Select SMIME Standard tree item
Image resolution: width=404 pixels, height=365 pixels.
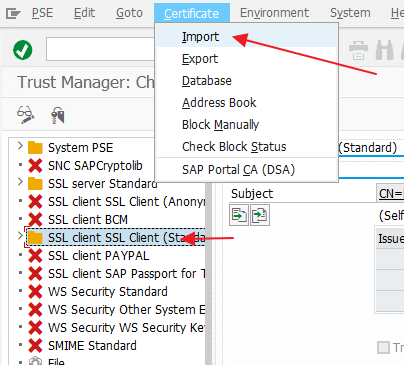point(92,346)
